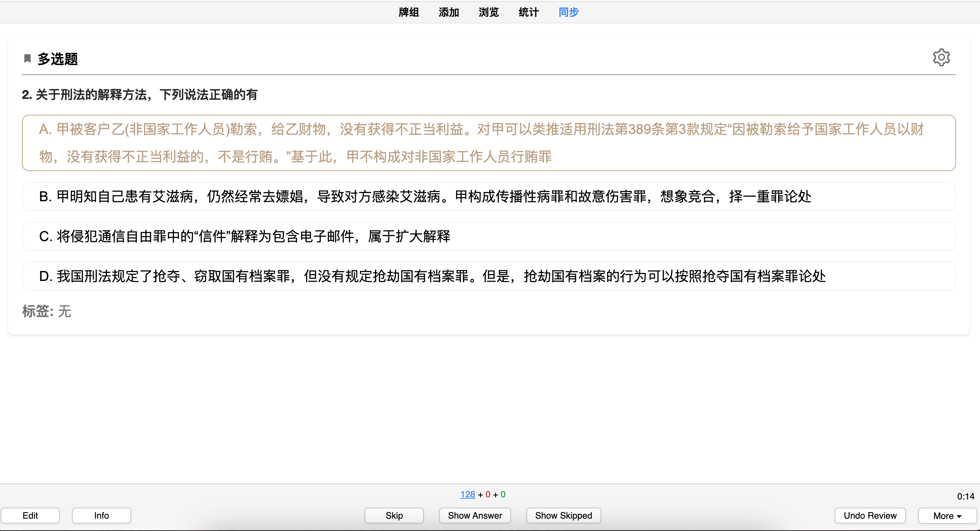Click the red 0 learning count
Viewport: 980px width, 531px height.
pos(488,494)
